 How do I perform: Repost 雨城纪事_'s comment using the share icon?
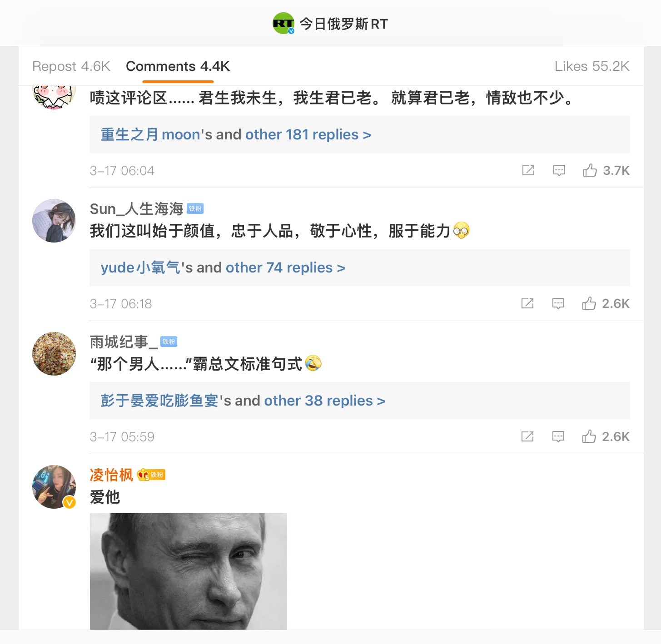[x=527, y=436]
